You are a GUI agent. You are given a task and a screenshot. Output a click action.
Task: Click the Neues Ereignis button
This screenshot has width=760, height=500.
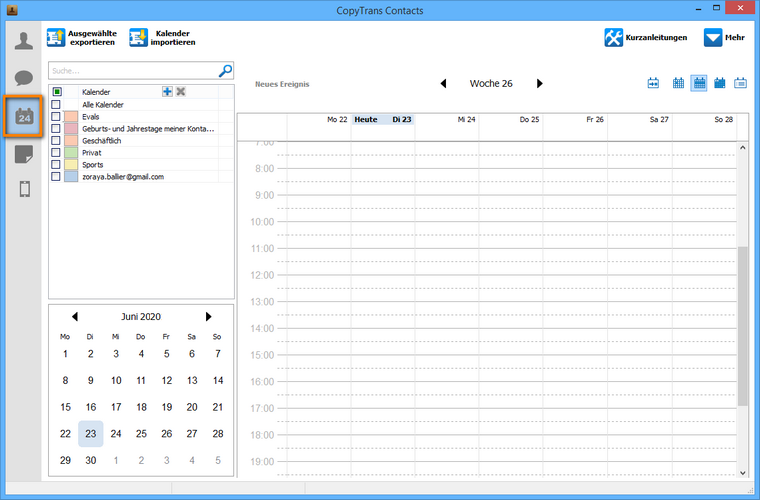[x=282, y=84]
